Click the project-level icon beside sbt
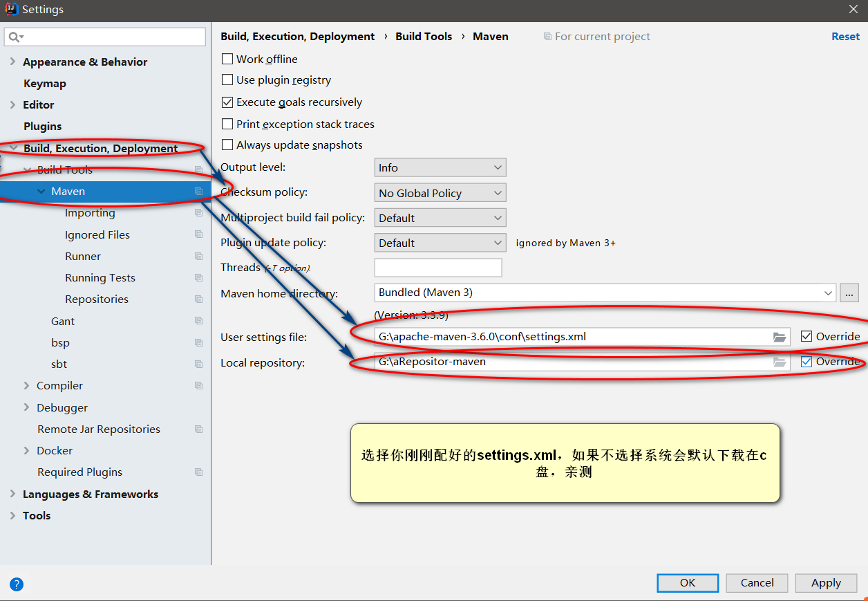The width and height of the screenshot is (868, 601). 198,364
